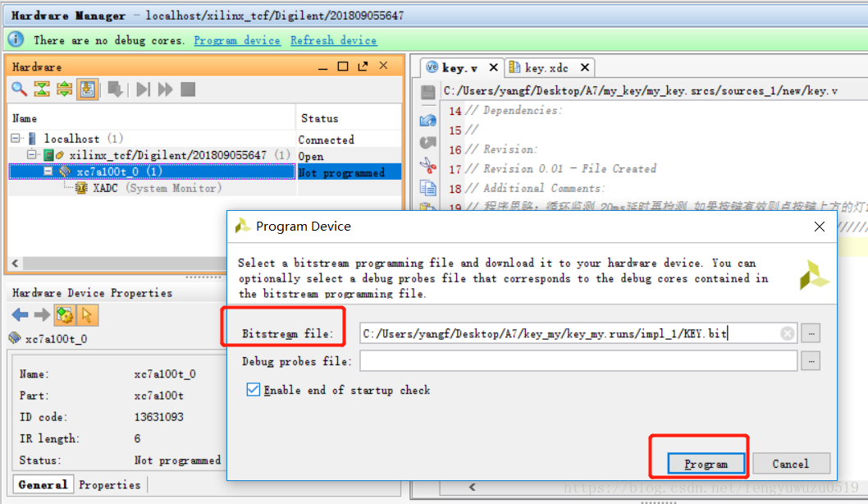Collapse all items in the Hardware tree

click(42, 89)
